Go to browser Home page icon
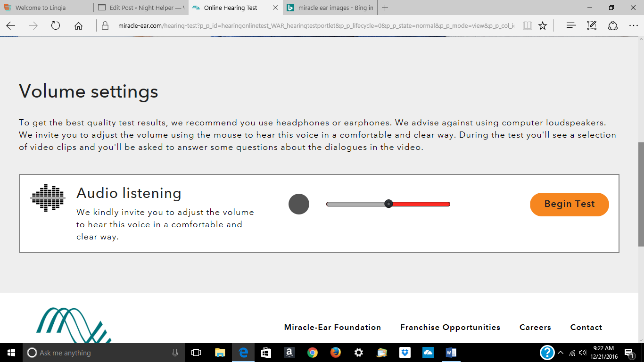The image size is (644, 362). click(79, 26)
